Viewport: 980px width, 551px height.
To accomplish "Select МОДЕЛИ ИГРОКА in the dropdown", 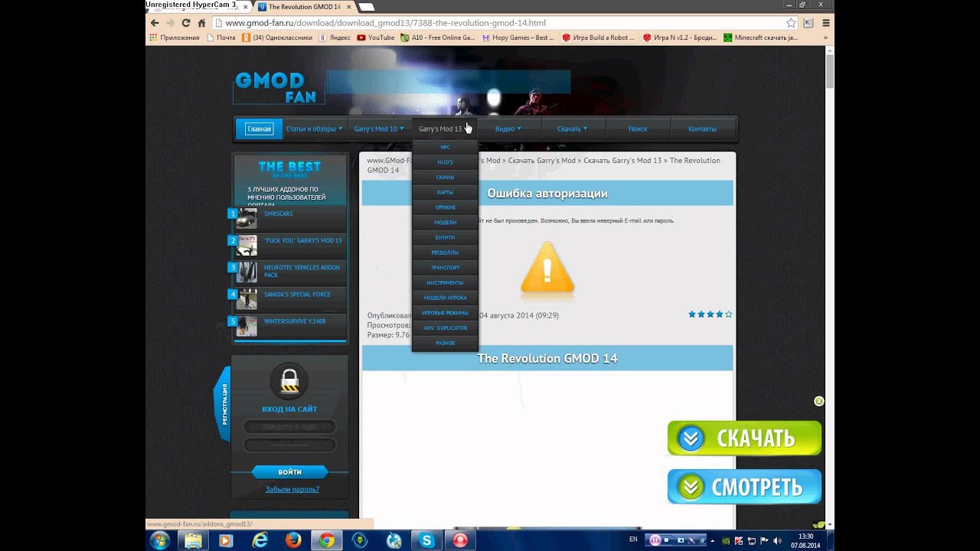I will pos(445,298).
